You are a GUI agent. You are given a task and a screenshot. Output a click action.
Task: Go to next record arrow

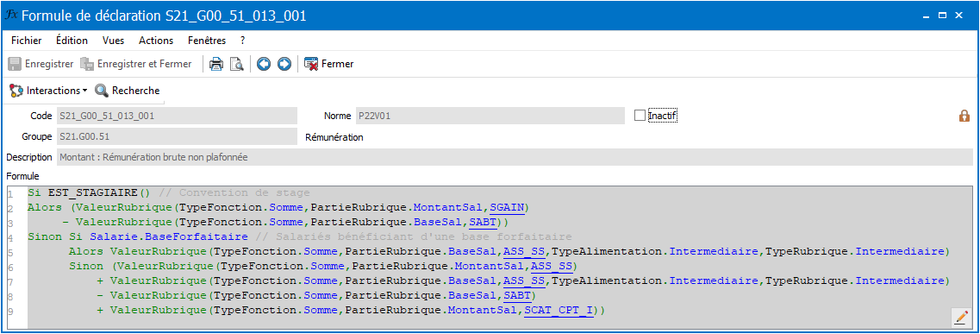click(284, 64)
